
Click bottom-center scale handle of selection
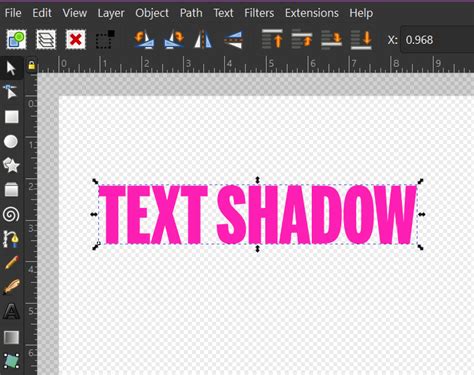click(257, 249)
